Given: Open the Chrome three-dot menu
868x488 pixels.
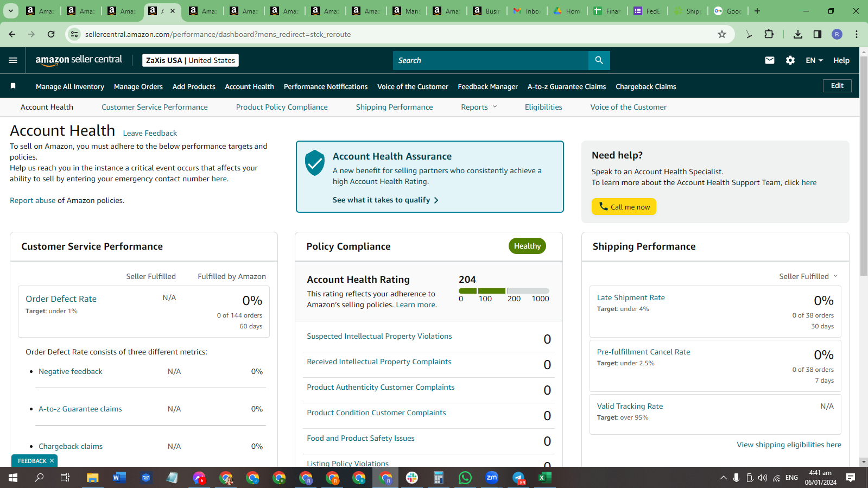Looking at the screenshot, I should 857,34.
